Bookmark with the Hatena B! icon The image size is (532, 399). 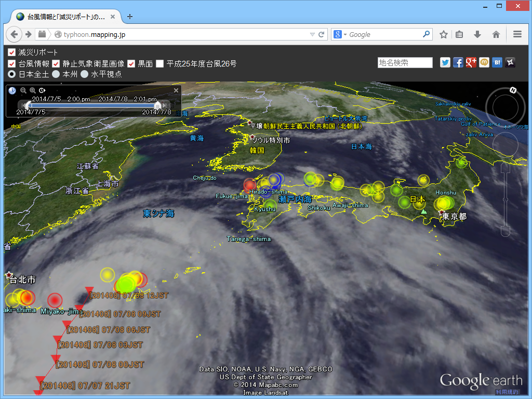(497, 62)
